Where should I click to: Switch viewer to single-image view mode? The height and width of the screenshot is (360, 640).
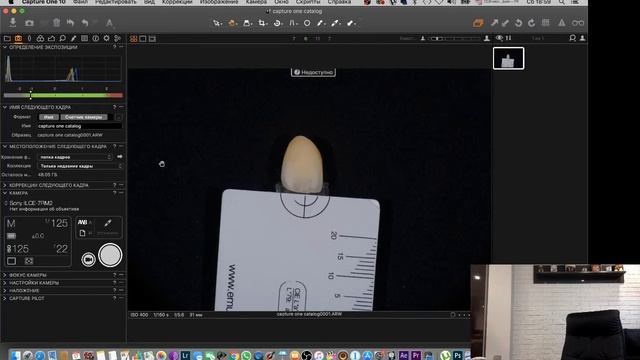click(143, 39)
